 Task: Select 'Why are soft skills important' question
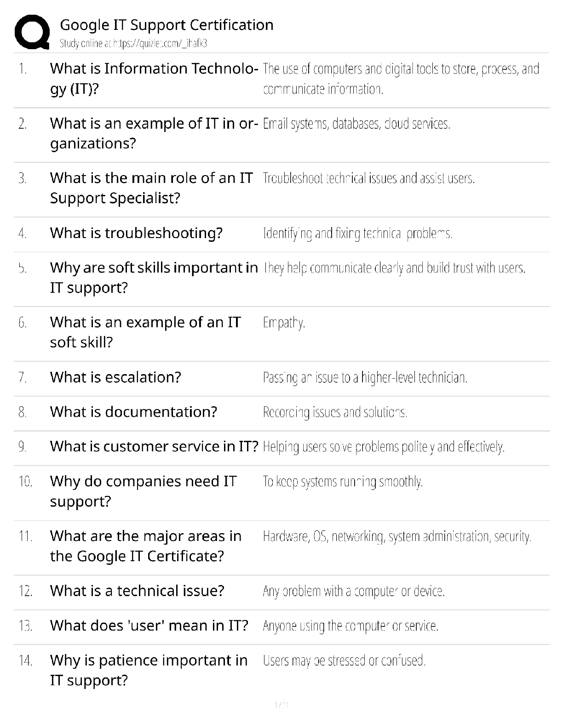pyautogui.click(x=154, y=277)
